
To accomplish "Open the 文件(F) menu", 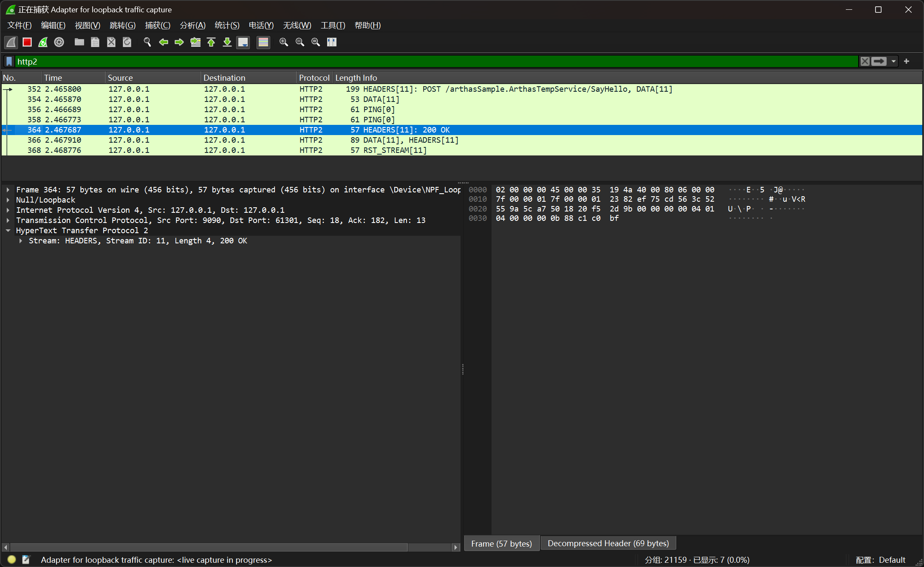I will 20,25.
